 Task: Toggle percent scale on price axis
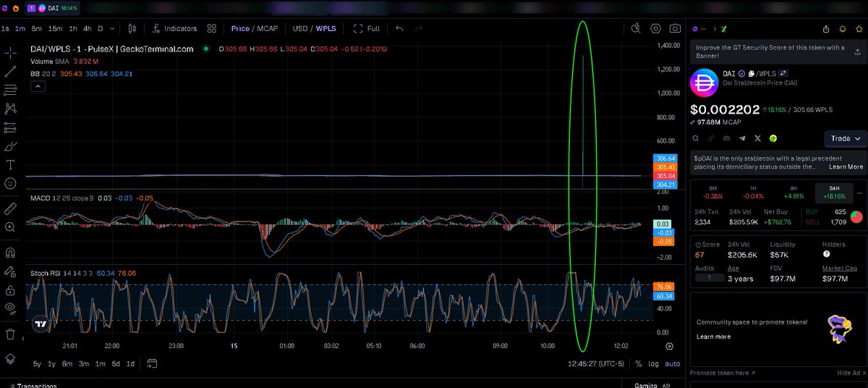(639, 363)
